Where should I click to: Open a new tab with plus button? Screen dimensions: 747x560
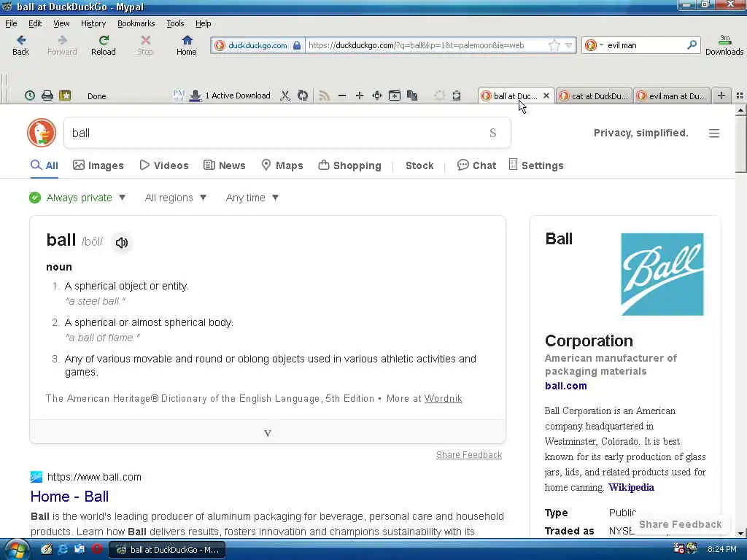pyautogui.click(x=721, y=96)
